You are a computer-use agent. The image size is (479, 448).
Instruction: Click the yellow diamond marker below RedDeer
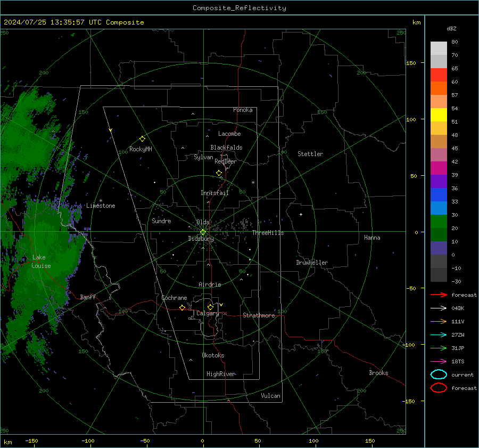219,173
